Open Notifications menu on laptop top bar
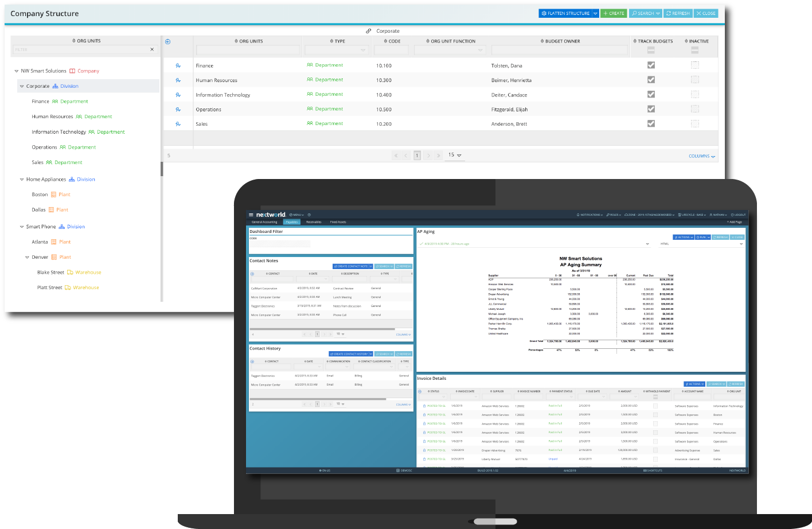The image size is (812, 529). click(x=590, y=215)
